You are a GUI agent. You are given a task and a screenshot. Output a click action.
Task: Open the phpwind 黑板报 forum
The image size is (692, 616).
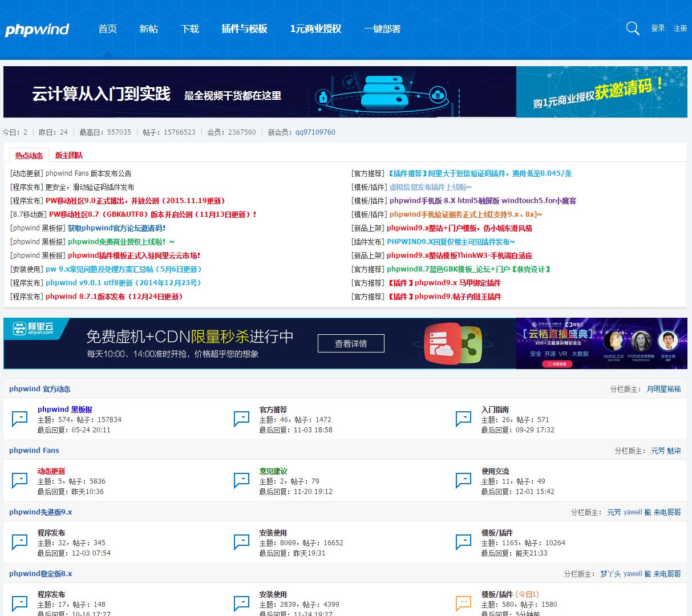(64, 410)
